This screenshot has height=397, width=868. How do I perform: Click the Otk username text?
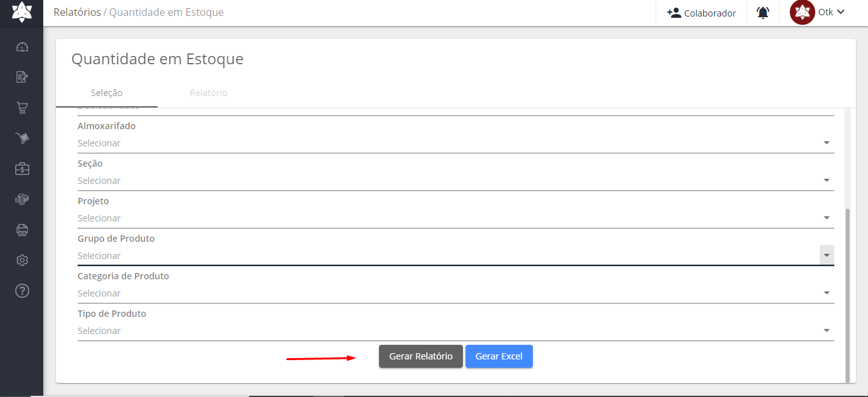[x=825, y=12]
